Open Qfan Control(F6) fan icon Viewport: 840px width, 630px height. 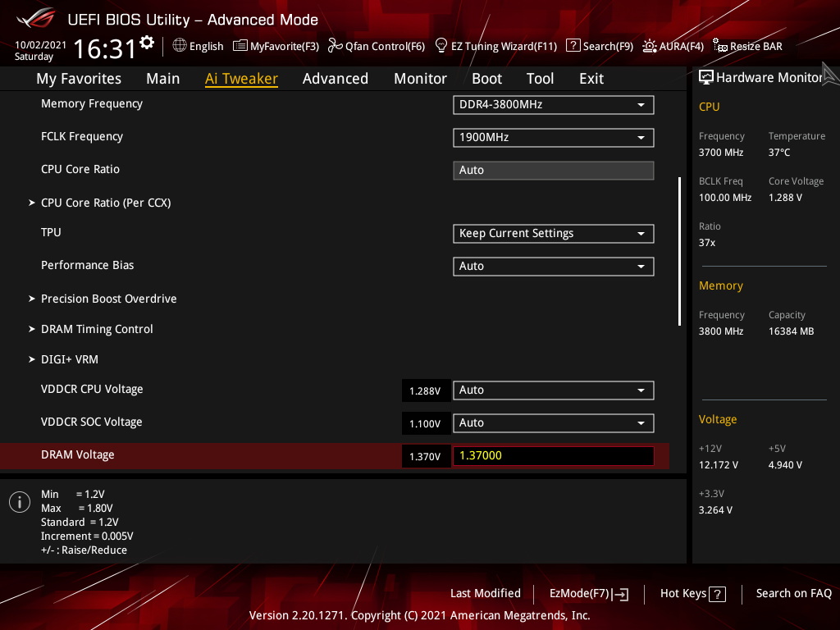[x=336, y=46]
